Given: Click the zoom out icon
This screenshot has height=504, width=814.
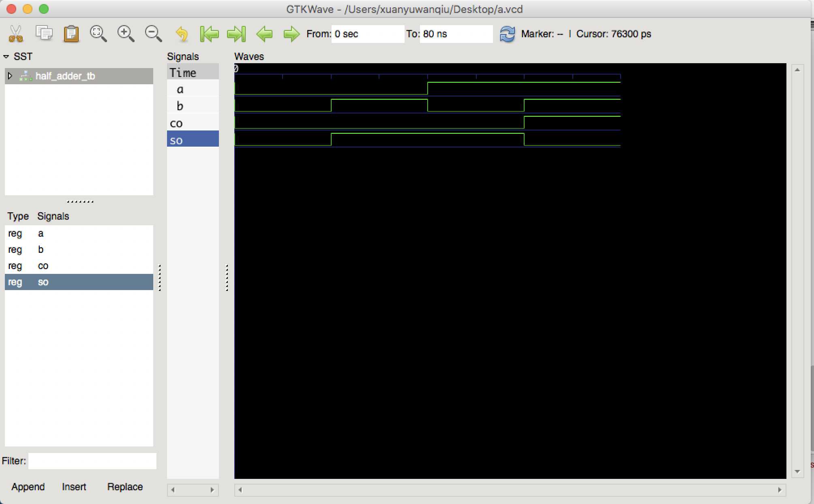Looking at the screenshot, I should (x=154, y=34).
